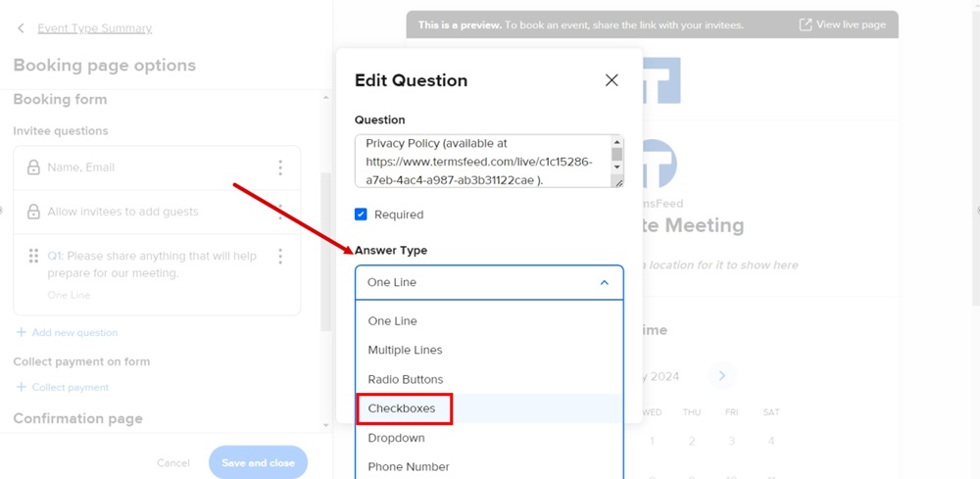Choose Checkboxes answer type

[x=489, y=408]
